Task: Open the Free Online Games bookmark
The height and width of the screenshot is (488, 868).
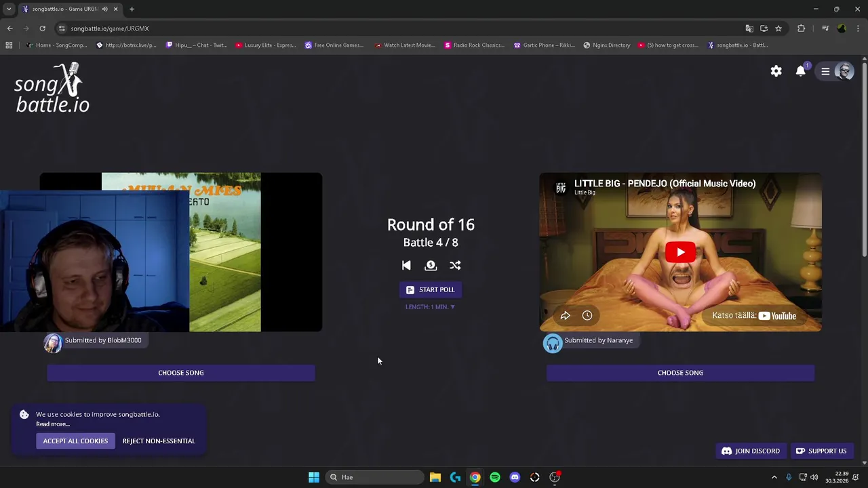Action: [334, 45]
